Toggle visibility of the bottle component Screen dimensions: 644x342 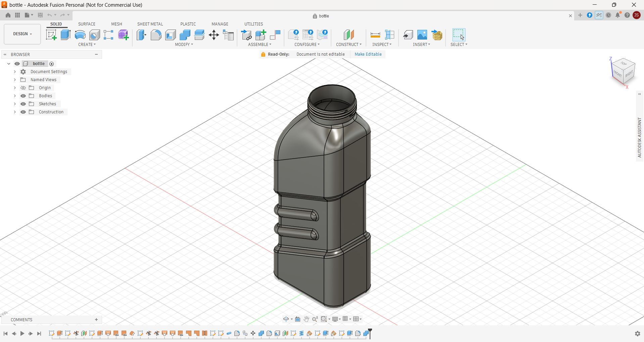pyautogui.click(x=17, y=64)
